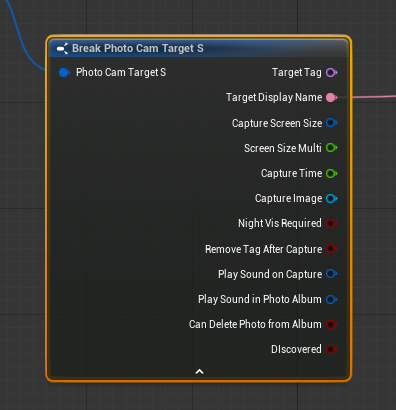Click the Target Display Name label text
Screen dimensions: 396x410
click(274, 97)
